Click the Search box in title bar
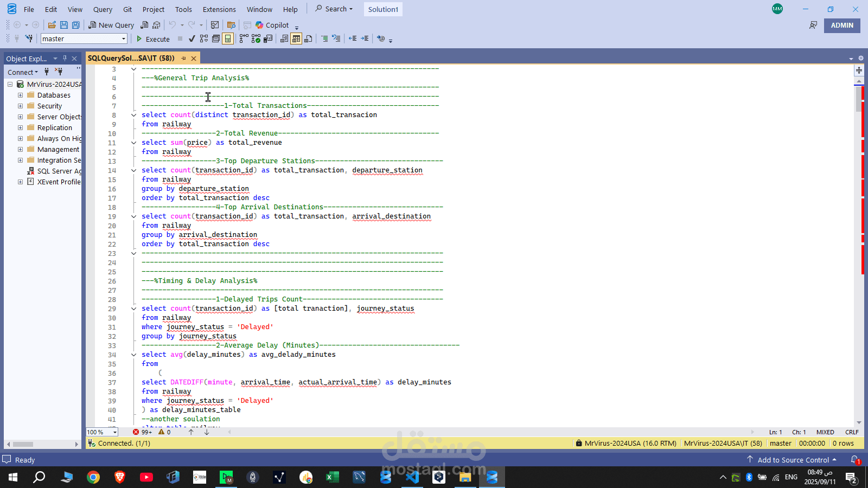Image resolution: width=868 pixels, height=488 pixels. click(334, 9)
